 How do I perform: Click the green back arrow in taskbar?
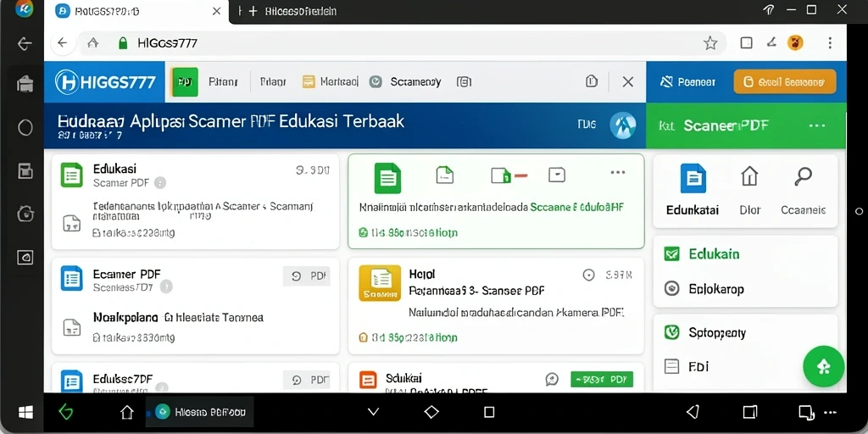click(x=65, y=412)
